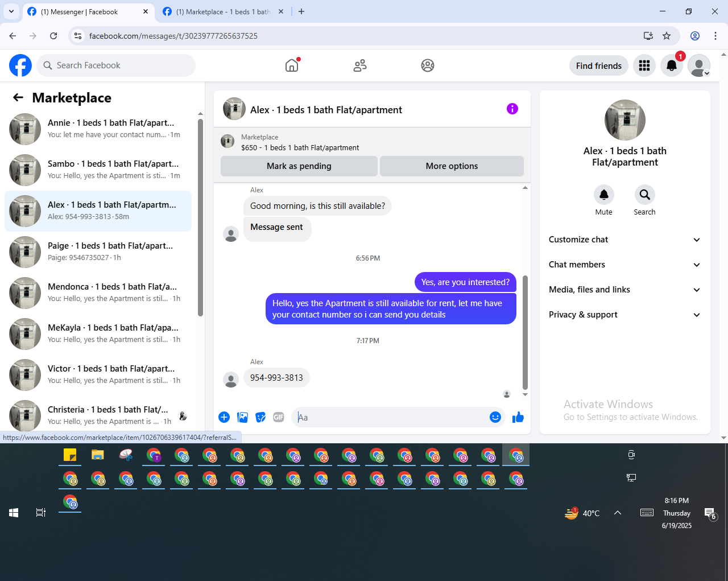Open the Friends icon in top navigation

point(360,65)
